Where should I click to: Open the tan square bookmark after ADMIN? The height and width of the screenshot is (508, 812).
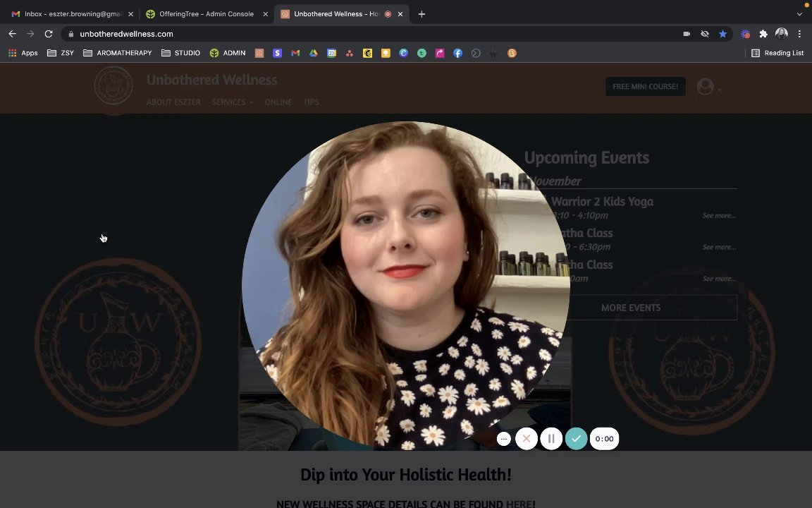259,53
